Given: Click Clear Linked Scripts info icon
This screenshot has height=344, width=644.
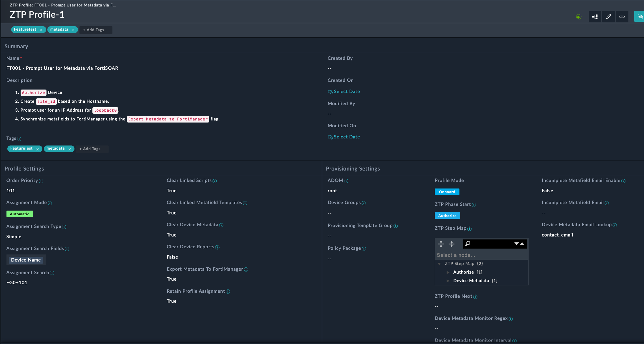Looking at the screenshot, I should click(x=215, y=181).
